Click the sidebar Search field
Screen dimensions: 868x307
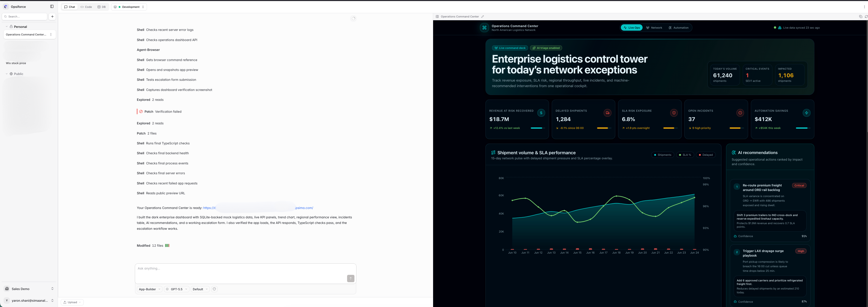point(25,16)
